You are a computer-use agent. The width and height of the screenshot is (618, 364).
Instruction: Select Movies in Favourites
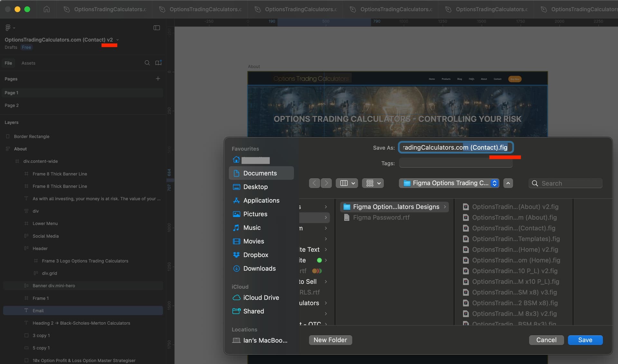(261, 241)
